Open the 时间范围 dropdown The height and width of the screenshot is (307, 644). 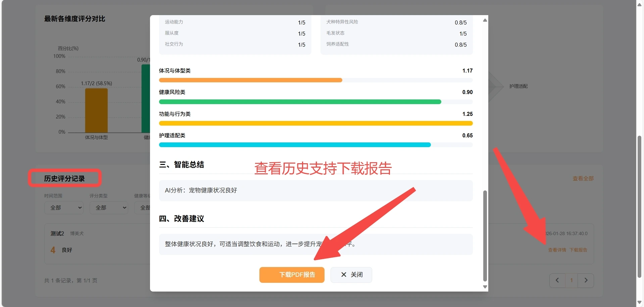tap(64, 208)
